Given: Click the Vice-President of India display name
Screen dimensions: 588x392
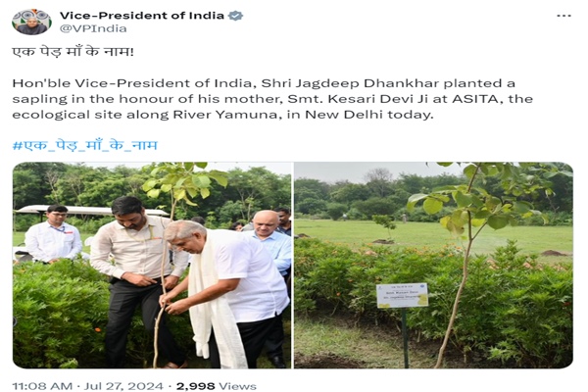Looking at the screenshot, I should (142, 16).
